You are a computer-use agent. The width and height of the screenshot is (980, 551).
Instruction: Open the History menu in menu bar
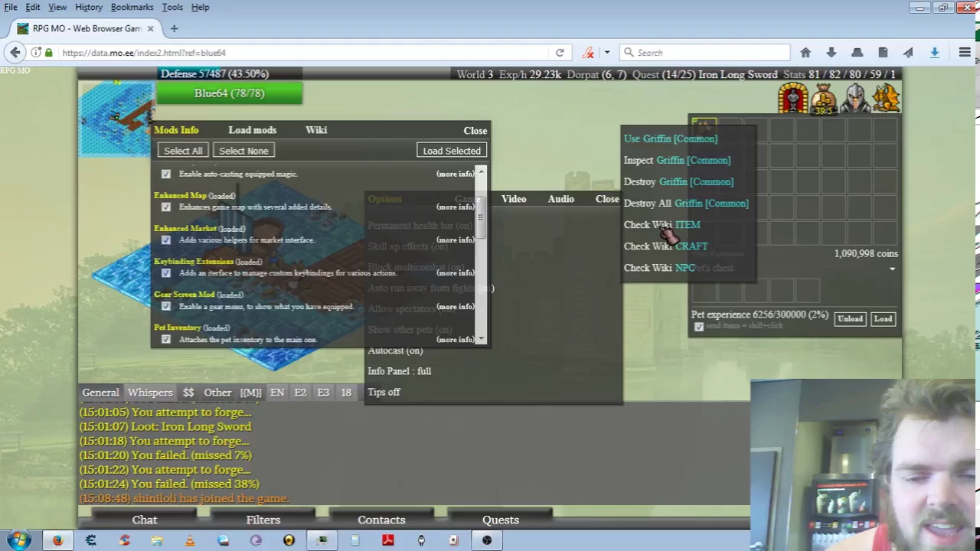coord(88,7)
